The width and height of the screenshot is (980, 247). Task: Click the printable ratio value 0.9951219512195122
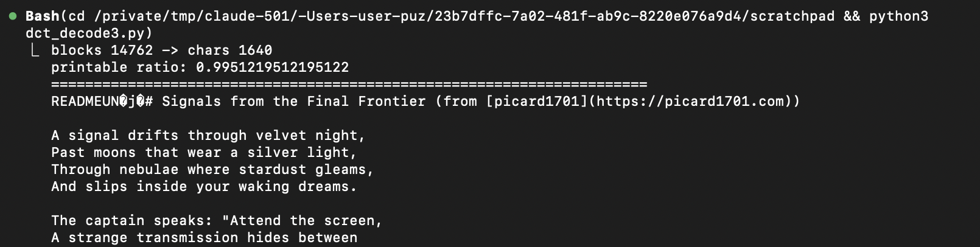point(272,67)
